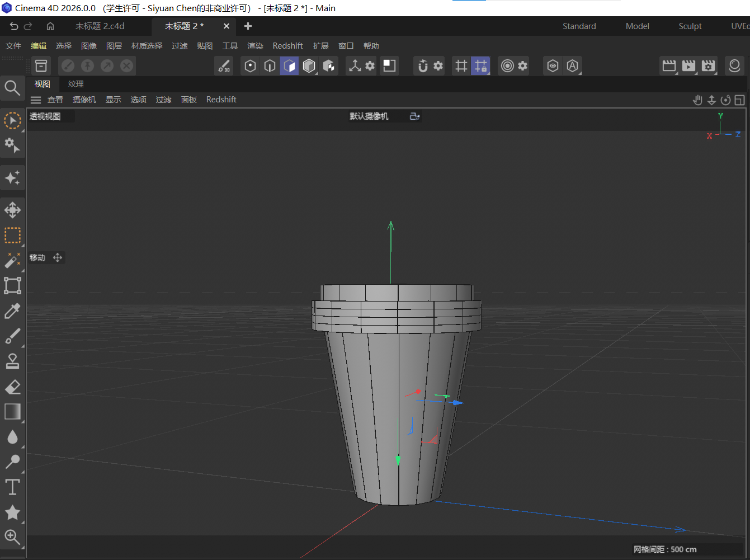Switch to Edges mode in the top toolbar
750x560 pixels.
point(270,65)
